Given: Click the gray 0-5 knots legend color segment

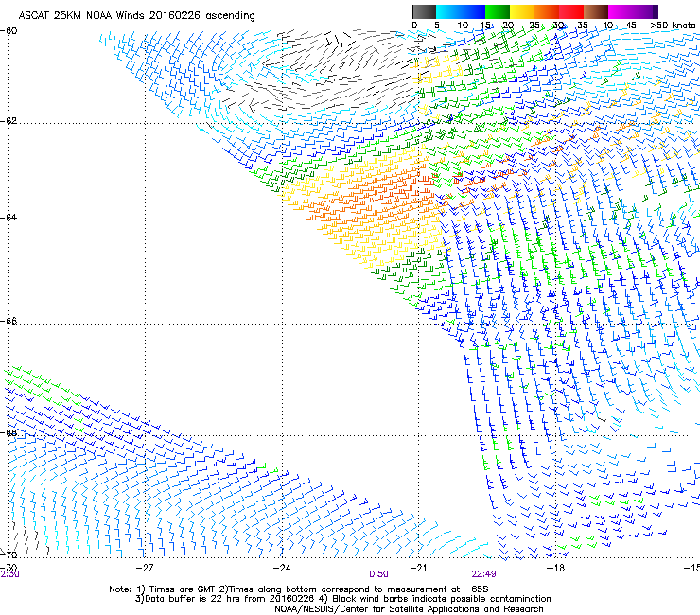Looking at the screenshot, I should coord(424,11).
